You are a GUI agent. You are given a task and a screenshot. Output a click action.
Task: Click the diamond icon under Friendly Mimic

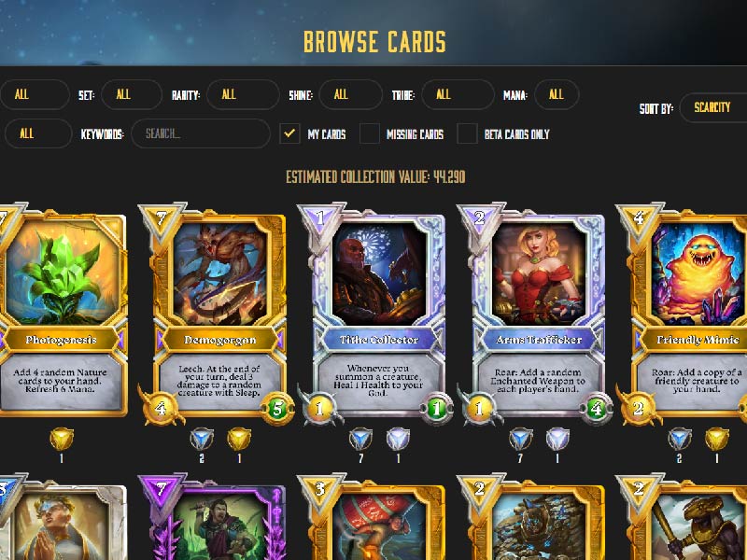[x=680, y=439]
